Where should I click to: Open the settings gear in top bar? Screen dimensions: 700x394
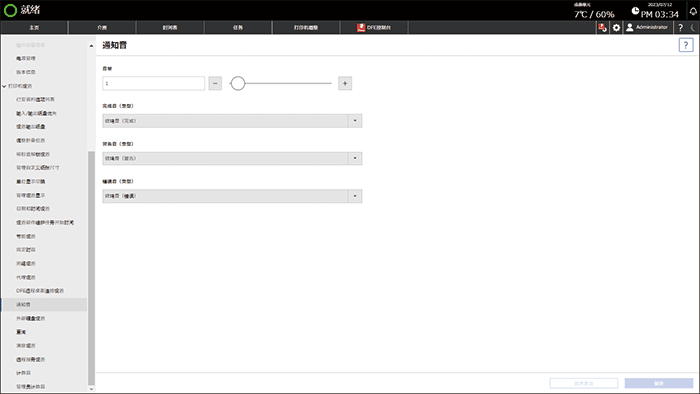(616, 28)
